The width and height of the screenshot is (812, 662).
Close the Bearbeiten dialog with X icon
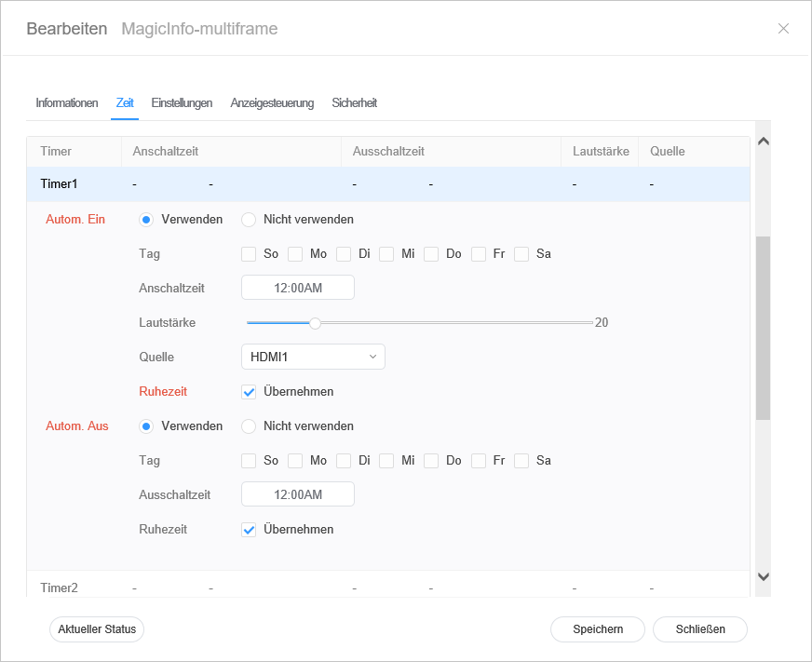click(783, 29)
